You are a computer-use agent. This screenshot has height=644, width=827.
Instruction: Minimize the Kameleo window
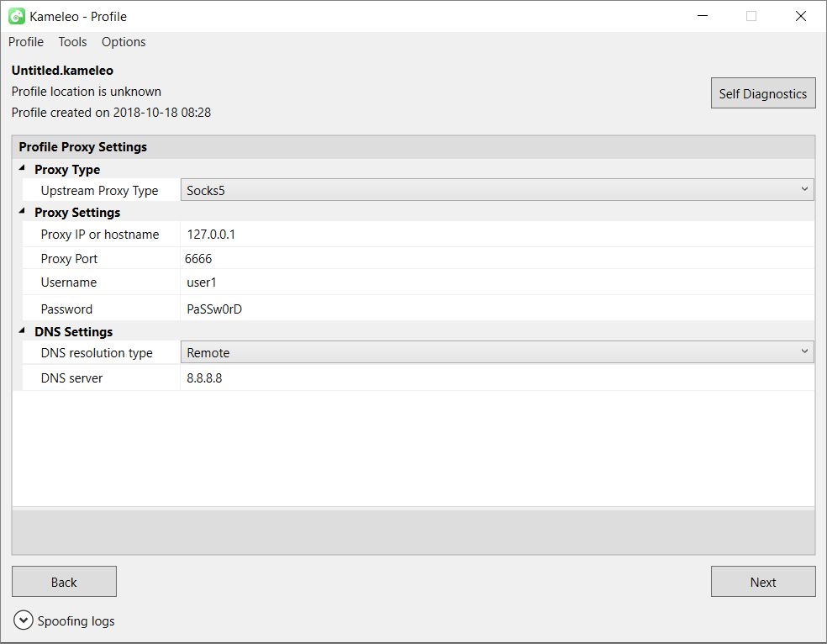702,16
